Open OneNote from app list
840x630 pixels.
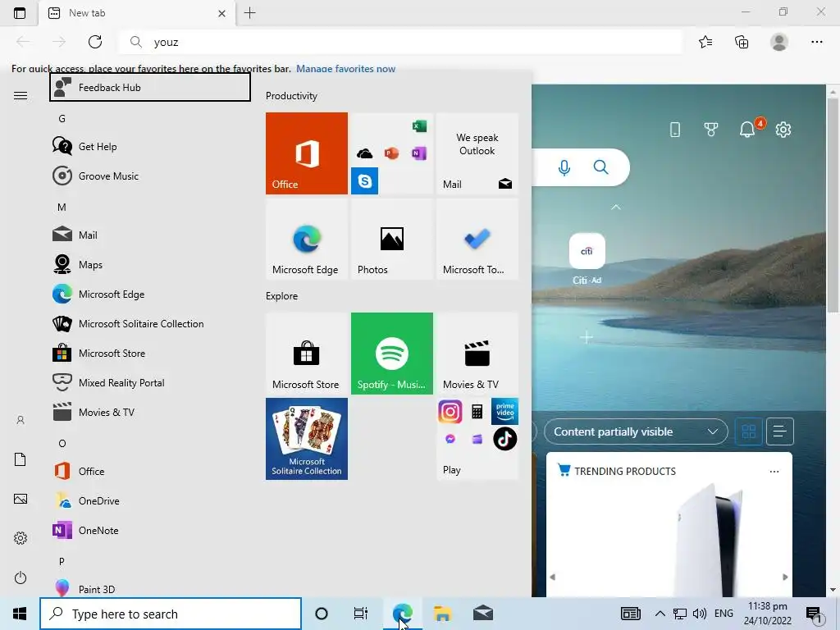click(150, 531)
